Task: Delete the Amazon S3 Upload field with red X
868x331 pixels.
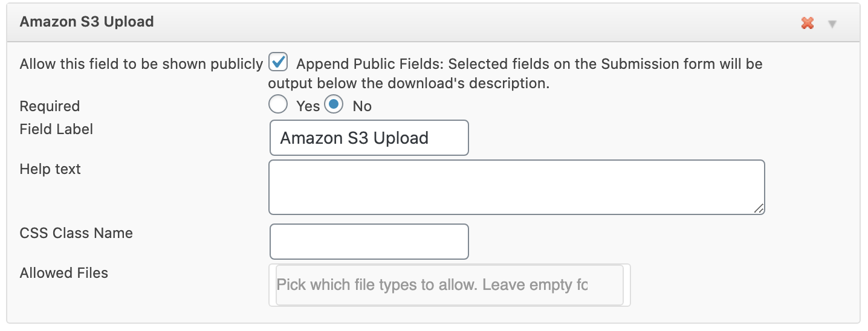Action: coord(807,23)
